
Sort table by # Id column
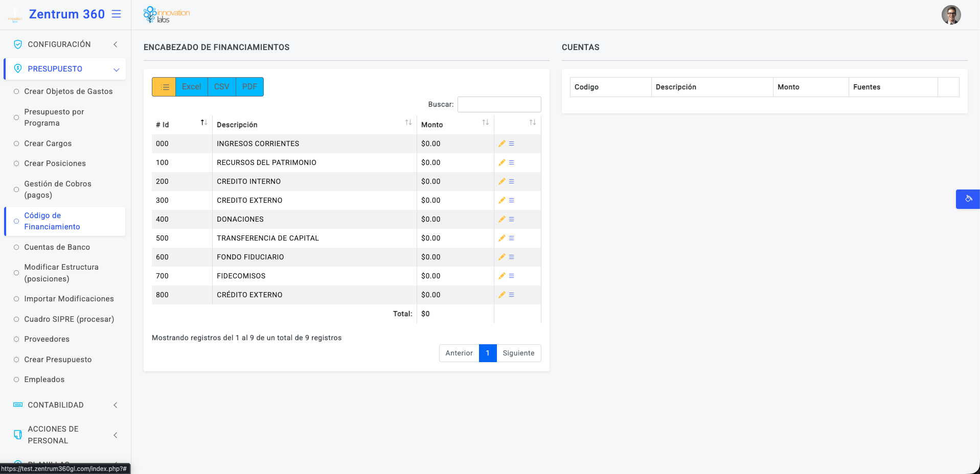click(182, 125)
